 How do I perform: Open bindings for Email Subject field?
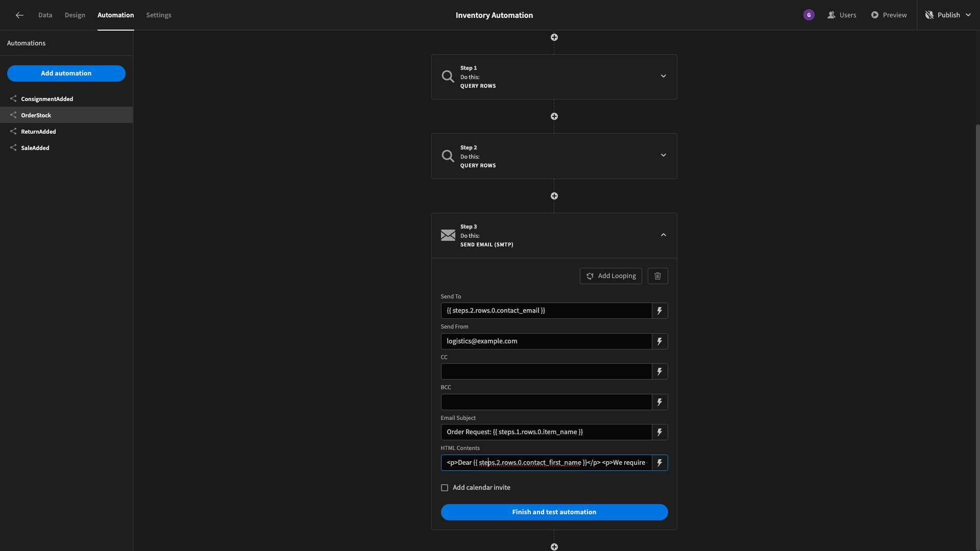click(x=660, y=432)
